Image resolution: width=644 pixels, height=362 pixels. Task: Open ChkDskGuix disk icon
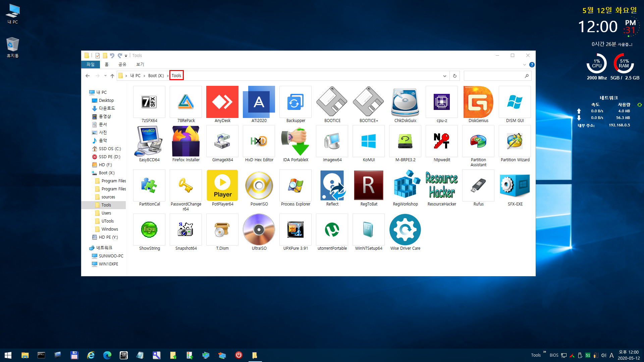coord(405,102)
